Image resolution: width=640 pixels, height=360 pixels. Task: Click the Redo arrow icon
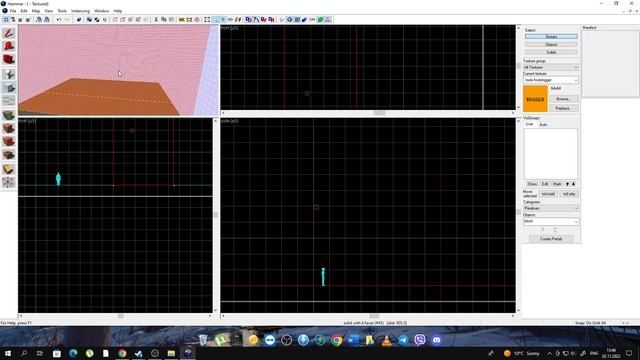coord(67,20)
